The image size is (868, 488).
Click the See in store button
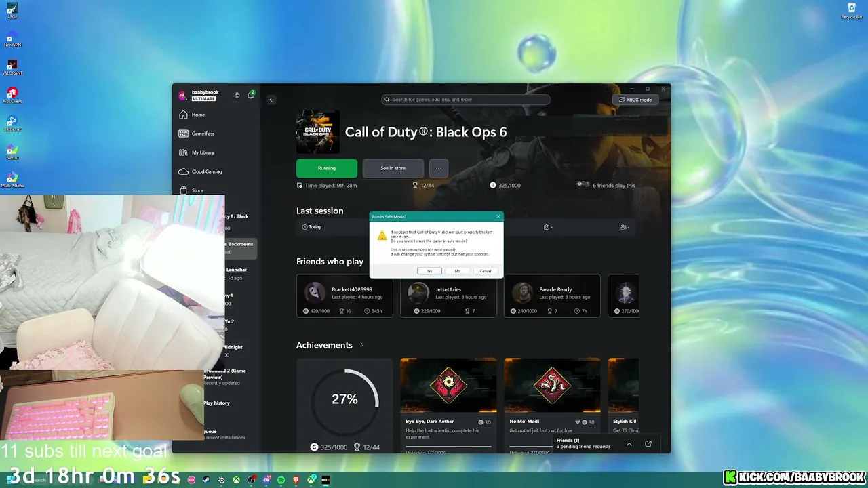(393, 168)
